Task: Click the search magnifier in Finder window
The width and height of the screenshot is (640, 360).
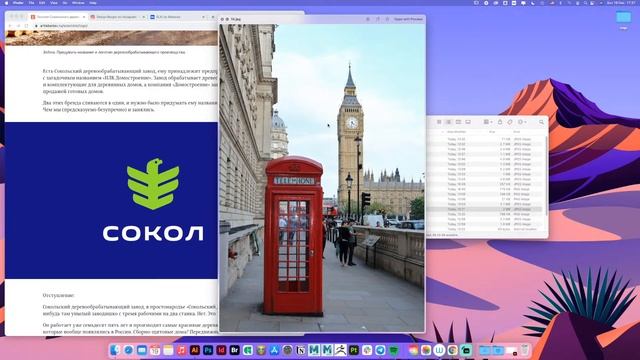Action: [x=541, y=122]
